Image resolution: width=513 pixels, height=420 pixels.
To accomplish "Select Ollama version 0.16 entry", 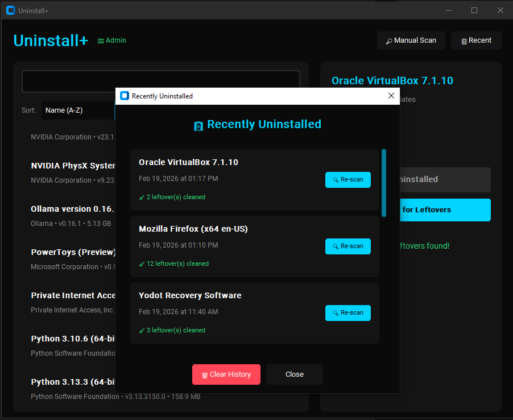I will (73, 216).
